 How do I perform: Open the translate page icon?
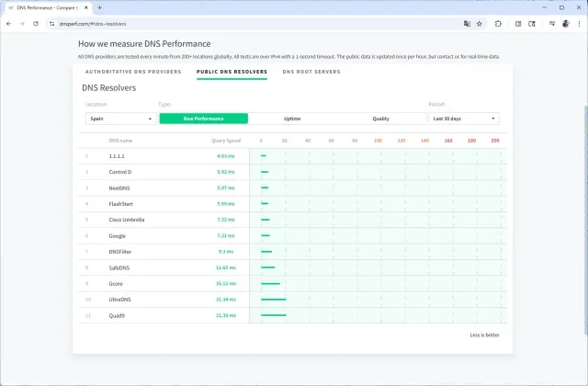(x=467, y=23)
